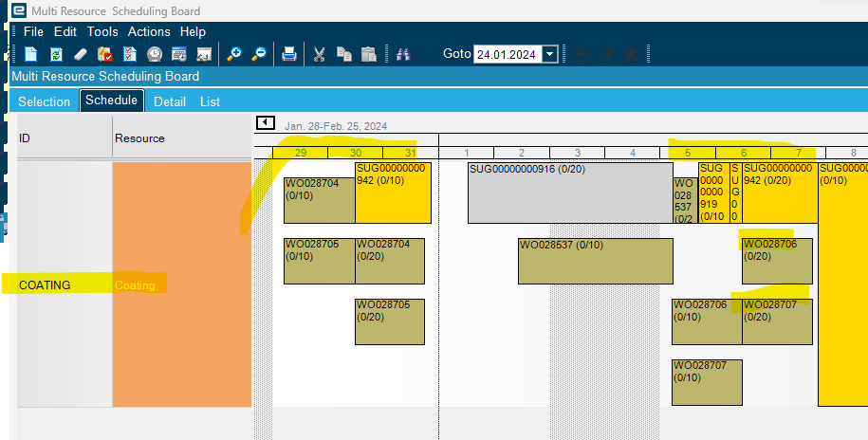Image resolution: width=868 pixels, height=440 pixels.
Task: Click the New document toolbar icon
Action: [31, 54]
